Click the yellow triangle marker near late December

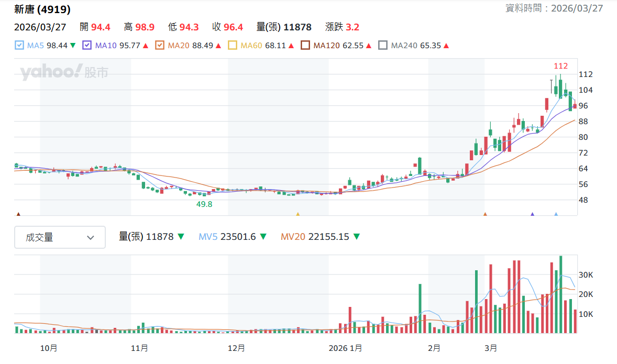[x=298, y=214]
